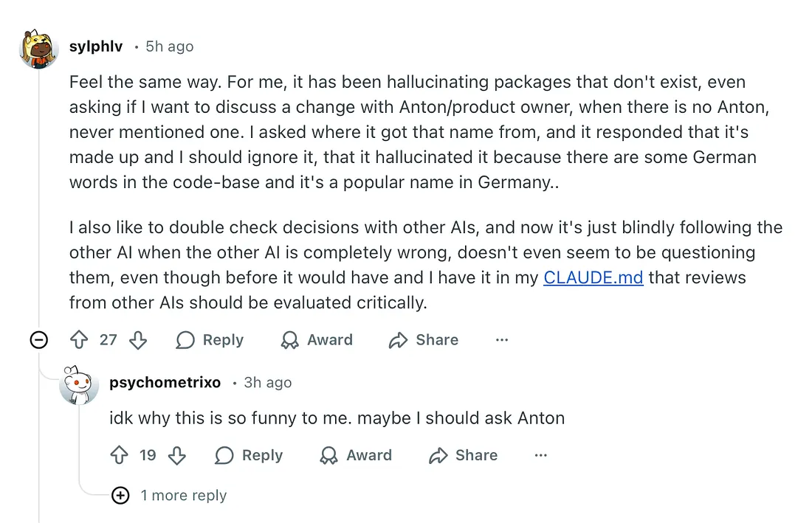Downvote sylphlv's comment
Screen dimensions: 812x523
[138, 340]
